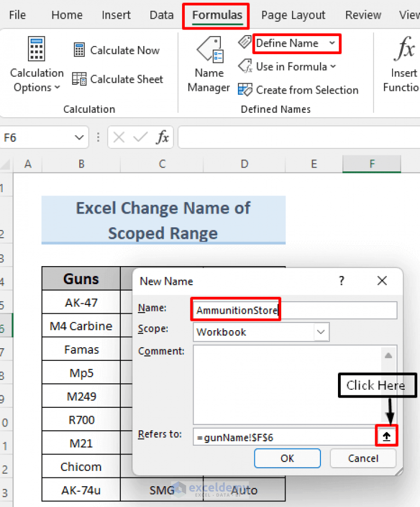Click the Calculate Sheet button
The width and height of the screenshot is (420, 507).
coord(118,79)
